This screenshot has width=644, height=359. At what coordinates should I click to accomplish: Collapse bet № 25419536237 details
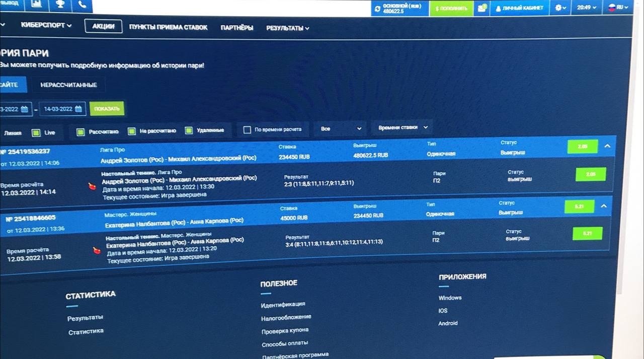click(x=607, y=146)
